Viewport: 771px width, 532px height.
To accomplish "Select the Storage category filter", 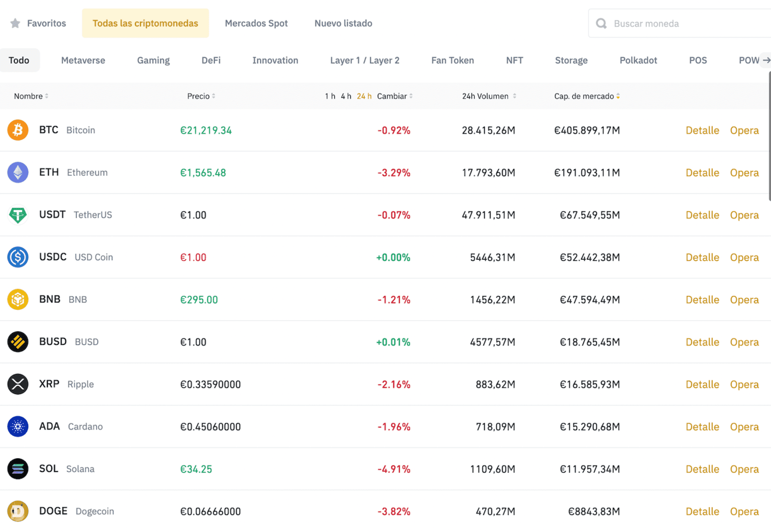I will click(x=571, y=60).
